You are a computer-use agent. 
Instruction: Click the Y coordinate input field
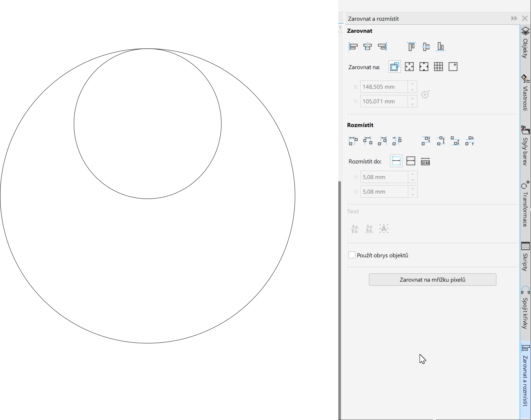[384, 101]
